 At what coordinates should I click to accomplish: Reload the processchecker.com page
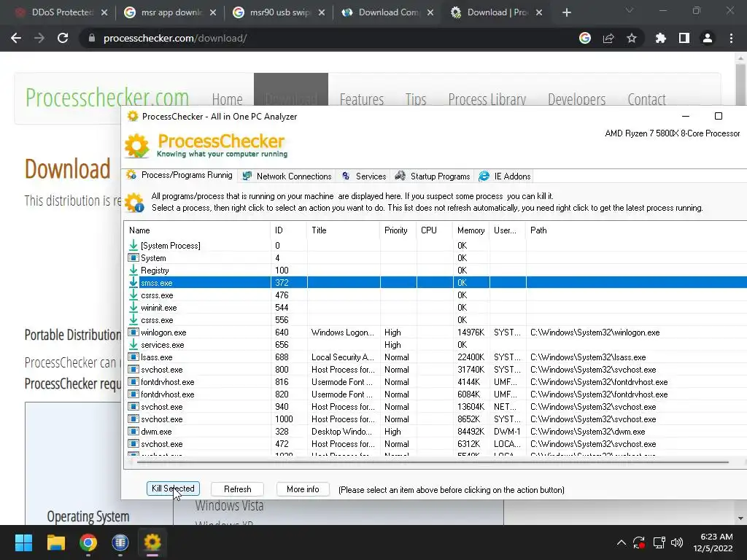[63, 38]
